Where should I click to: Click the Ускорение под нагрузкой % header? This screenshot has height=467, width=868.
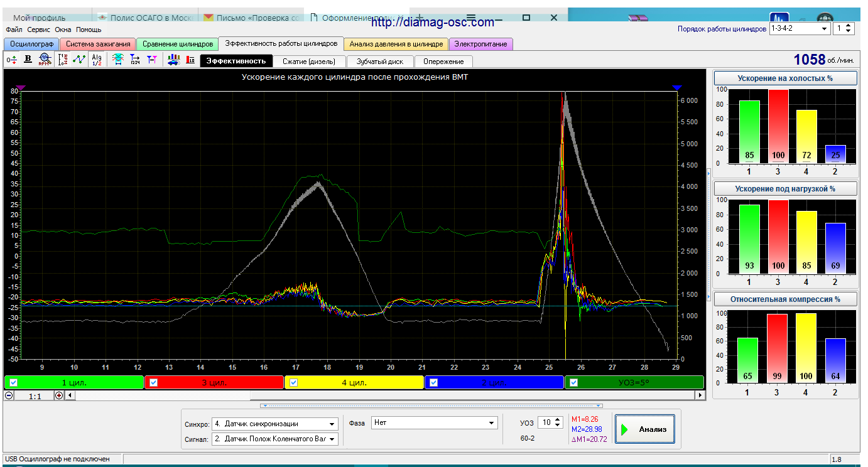(x=786, y=188)
